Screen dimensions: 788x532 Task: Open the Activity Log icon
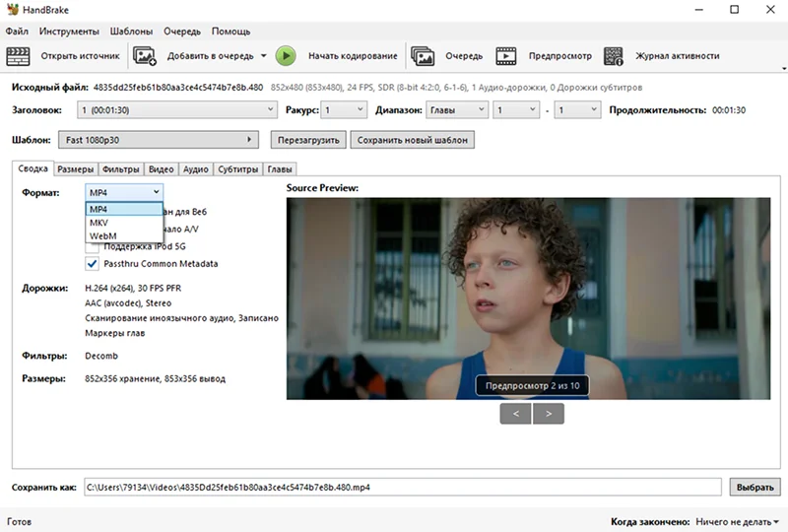pyautogui.click(x=614, y=56)
